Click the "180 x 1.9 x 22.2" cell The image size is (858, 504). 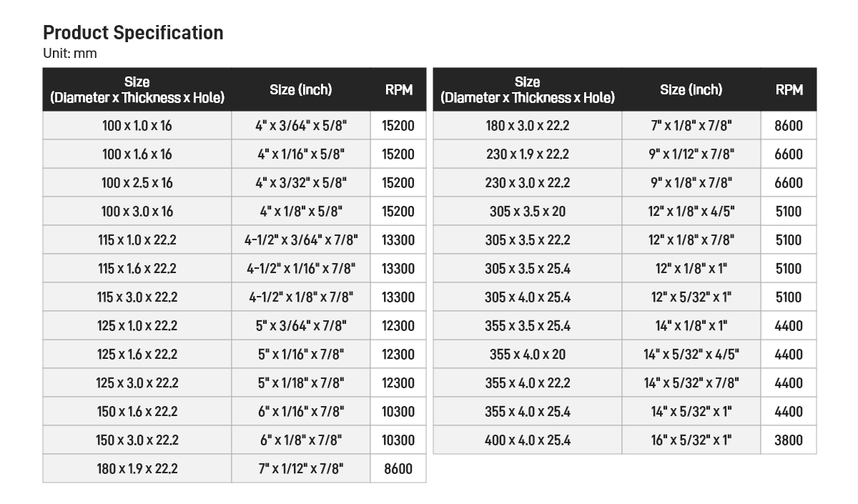137,469
